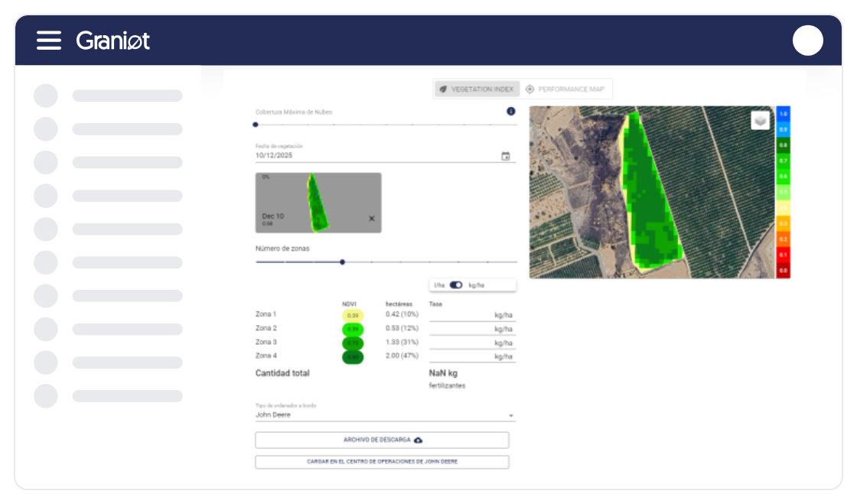857x504 pixels.
Task: Remove the Dec 10 image with X
Action: pos(372,219)
